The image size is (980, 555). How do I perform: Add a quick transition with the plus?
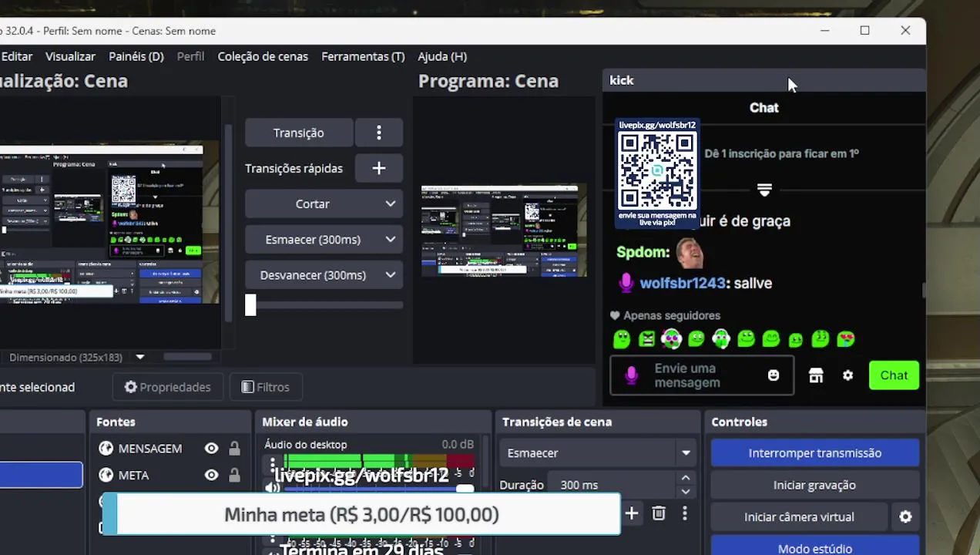click(x=378, y=168)
